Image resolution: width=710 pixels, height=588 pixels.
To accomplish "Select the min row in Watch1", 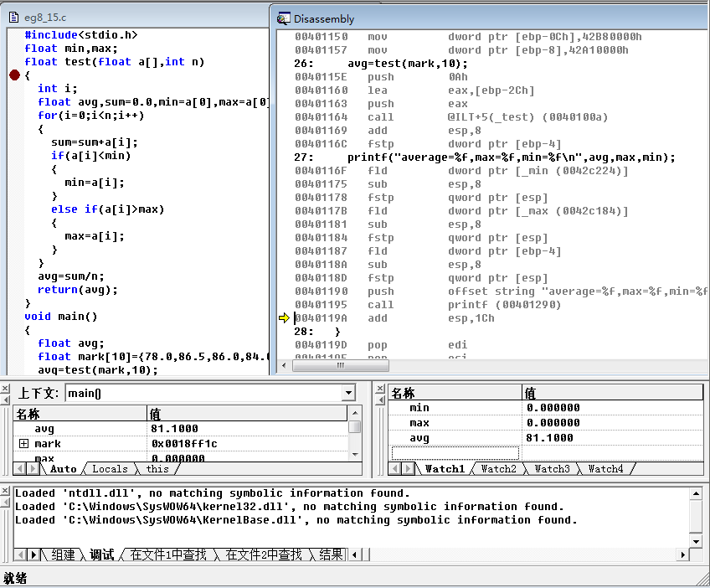I will point(546,408).
